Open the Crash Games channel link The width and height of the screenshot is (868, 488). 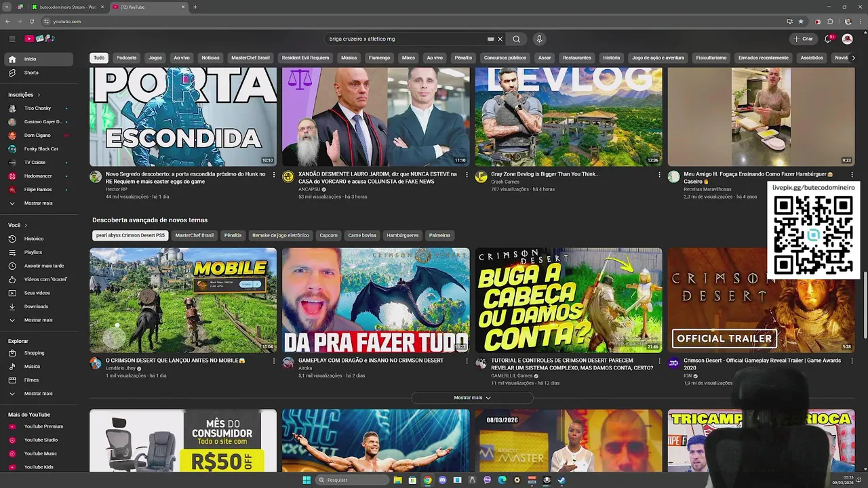[505, 182]
